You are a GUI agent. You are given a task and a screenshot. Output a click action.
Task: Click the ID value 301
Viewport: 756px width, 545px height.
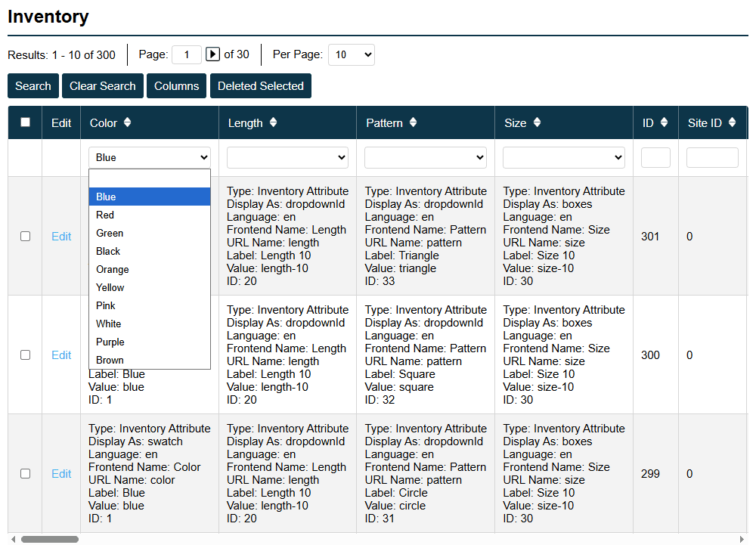coord(650,236)
